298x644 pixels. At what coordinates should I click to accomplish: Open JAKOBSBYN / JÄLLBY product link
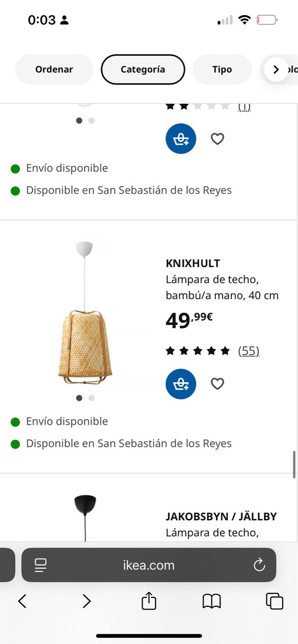click(221, 517)
